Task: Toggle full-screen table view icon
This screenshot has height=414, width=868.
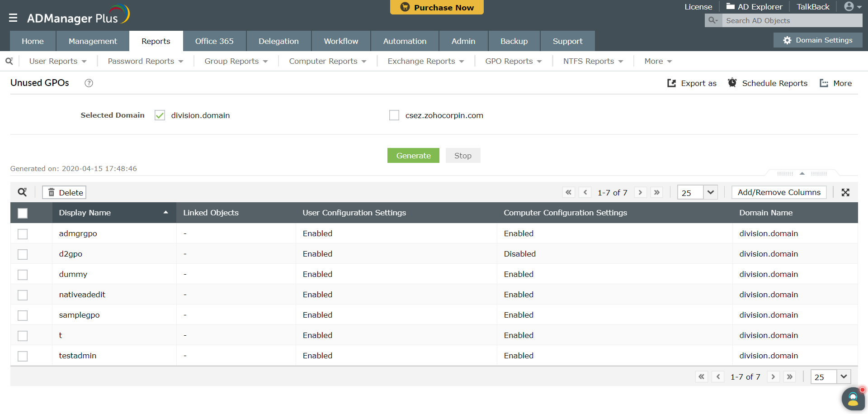Action: point(845,192)
